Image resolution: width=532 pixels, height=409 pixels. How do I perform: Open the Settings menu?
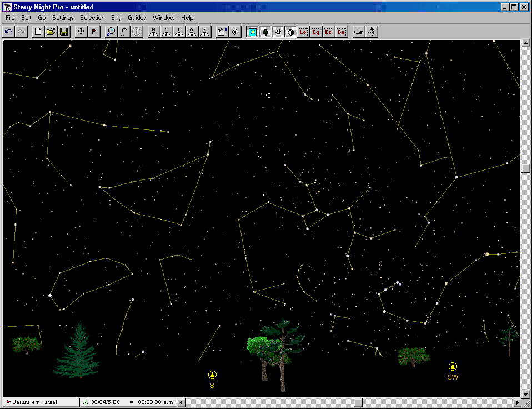click(x=63, y=18)
